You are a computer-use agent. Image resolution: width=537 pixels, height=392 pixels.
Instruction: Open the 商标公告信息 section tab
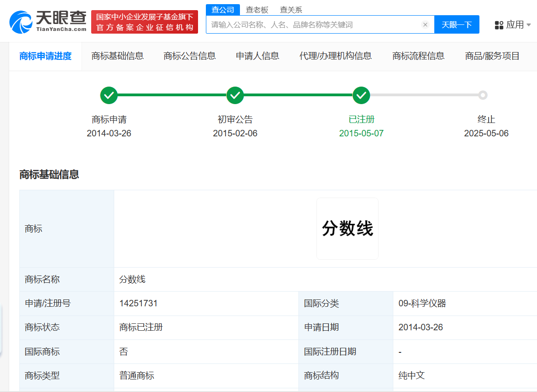(189, 56)
